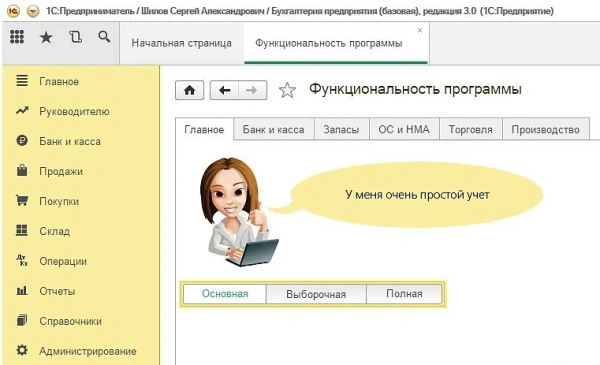This screenshot has height=365, width=600.
Task: Go to the home page button
Action: pos(189,90)
